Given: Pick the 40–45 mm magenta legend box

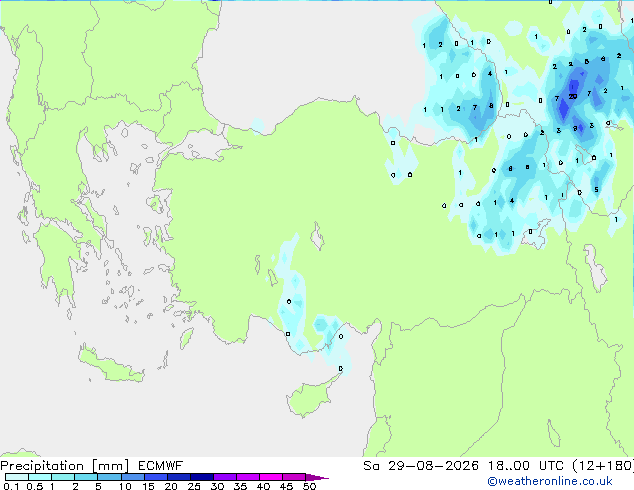Looking at the screenshot, I should [271, 477].
